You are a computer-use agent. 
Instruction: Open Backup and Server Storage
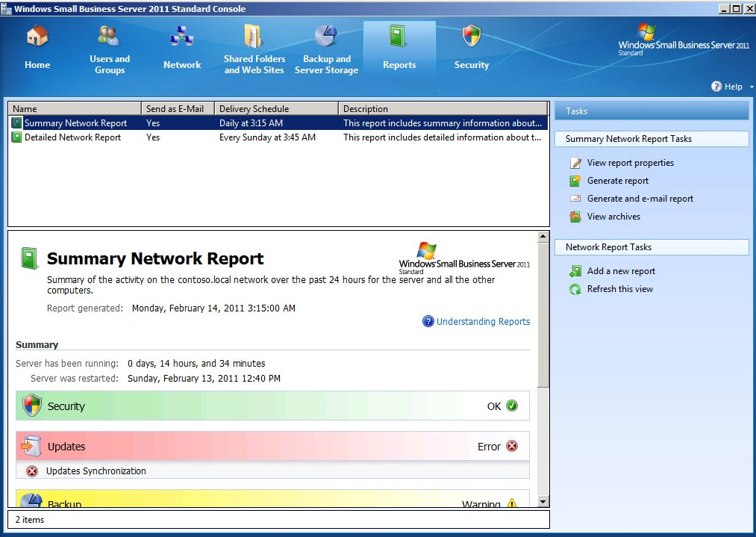pyautogui.click(x=326, y=37)
